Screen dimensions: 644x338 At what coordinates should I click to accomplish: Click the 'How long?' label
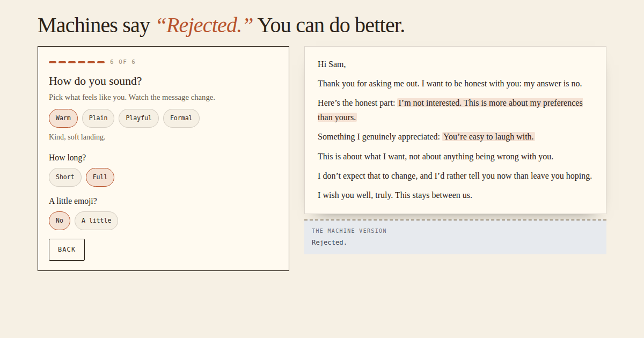coord(68,157)
